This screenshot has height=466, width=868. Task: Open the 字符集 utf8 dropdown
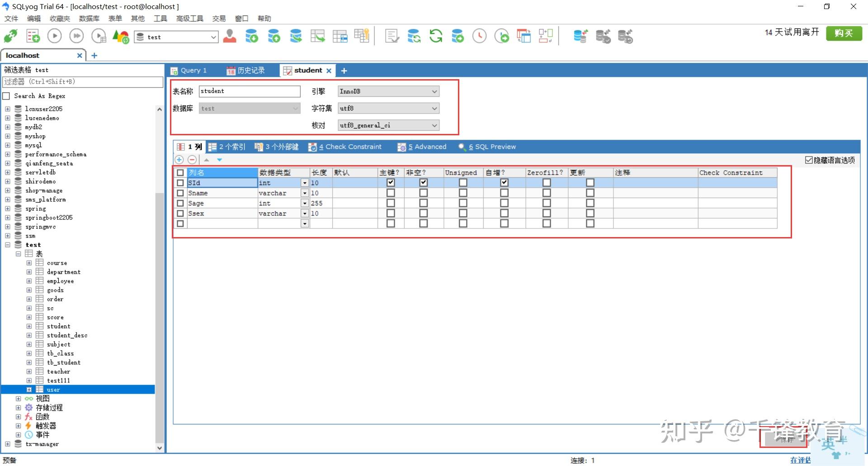pos(388,109)
